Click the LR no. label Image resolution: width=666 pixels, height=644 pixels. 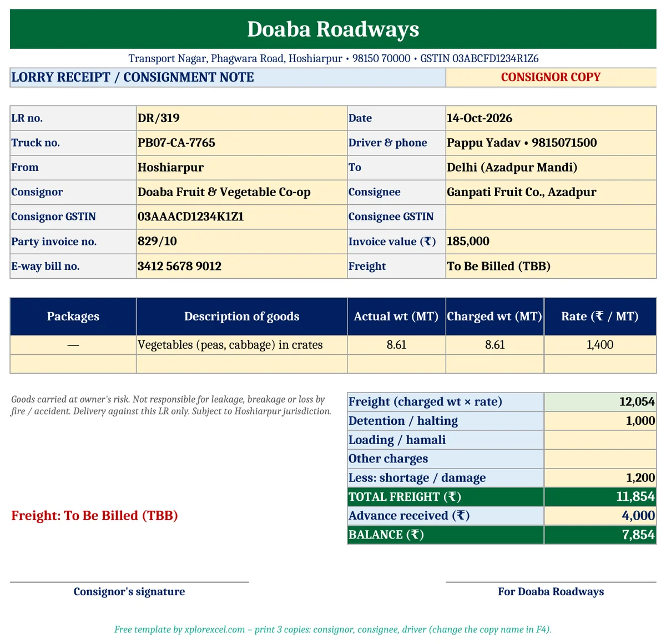[x=73, y=118]
